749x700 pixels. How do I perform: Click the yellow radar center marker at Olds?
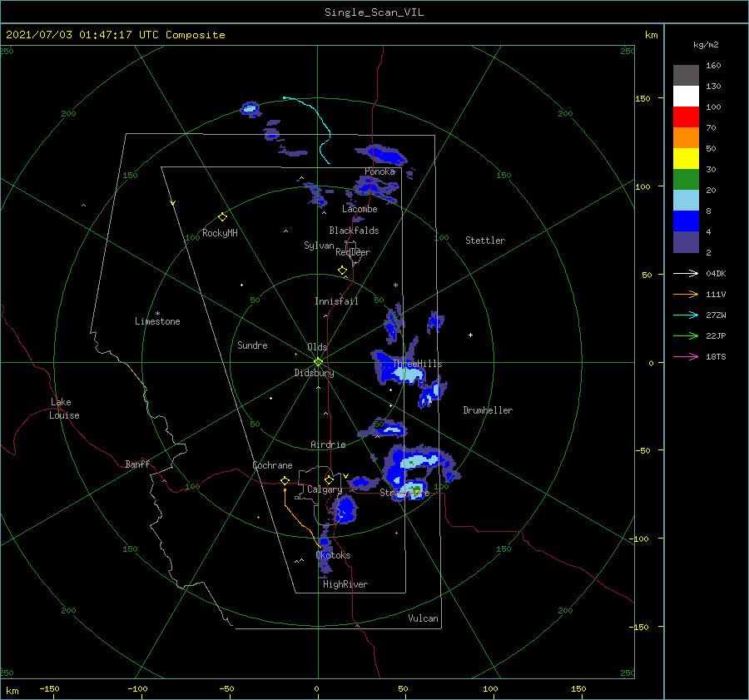[x=318, y=362]
